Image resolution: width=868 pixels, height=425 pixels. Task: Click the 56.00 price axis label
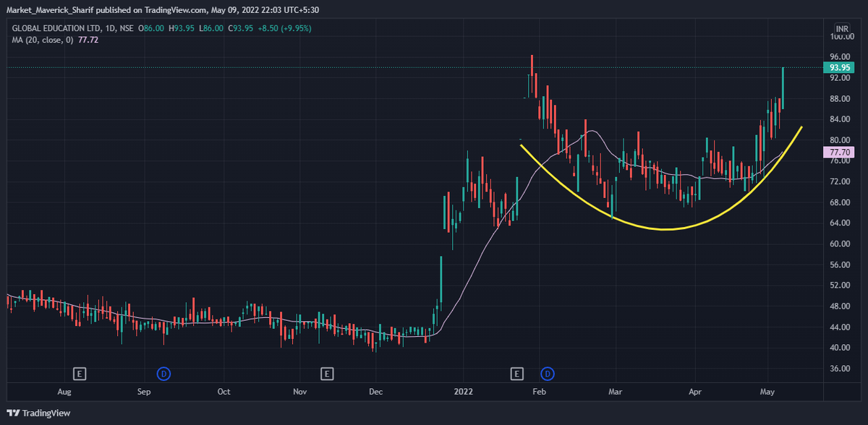(x=839, y=265)
